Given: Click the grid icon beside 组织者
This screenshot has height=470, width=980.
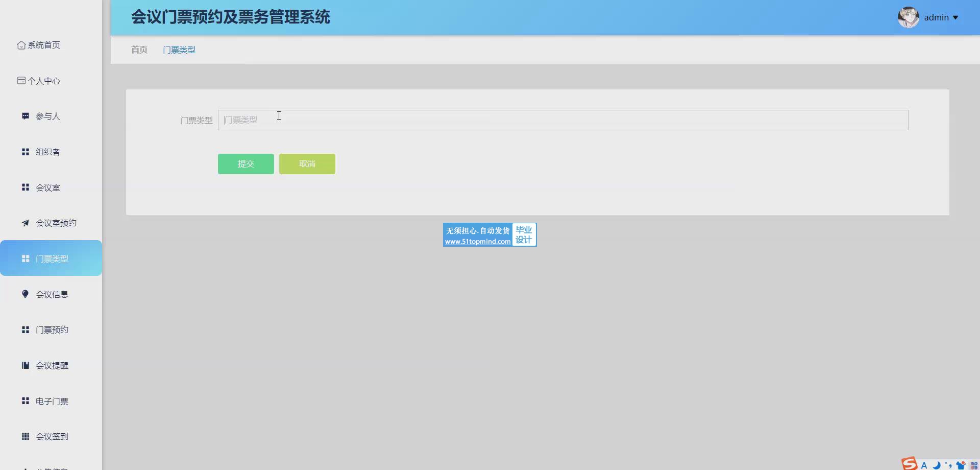Looking at the screenshot, I should [25, 152].
